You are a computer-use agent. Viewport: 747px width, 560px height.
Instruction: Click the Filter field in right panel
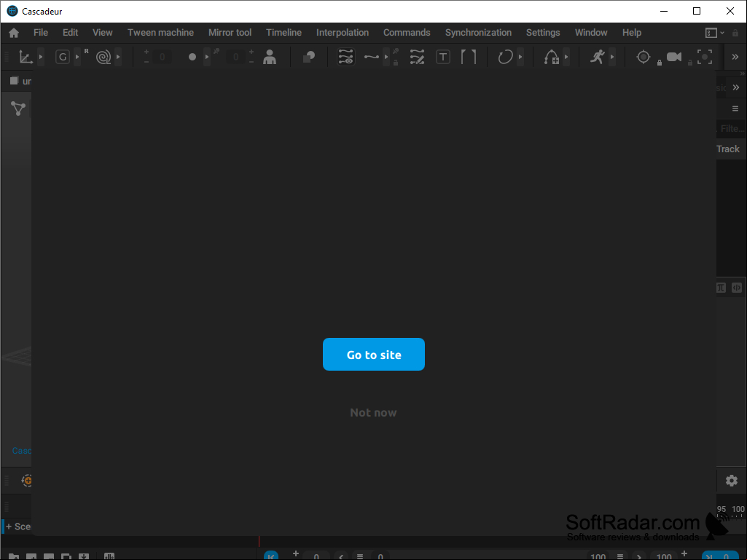click(731, 129)
